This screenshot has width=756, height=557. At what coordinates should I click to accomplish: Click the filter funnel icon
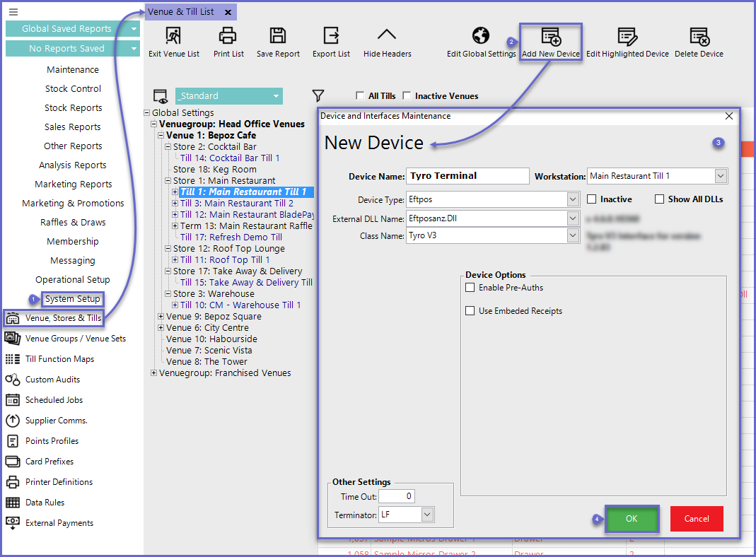click(318, 95)
